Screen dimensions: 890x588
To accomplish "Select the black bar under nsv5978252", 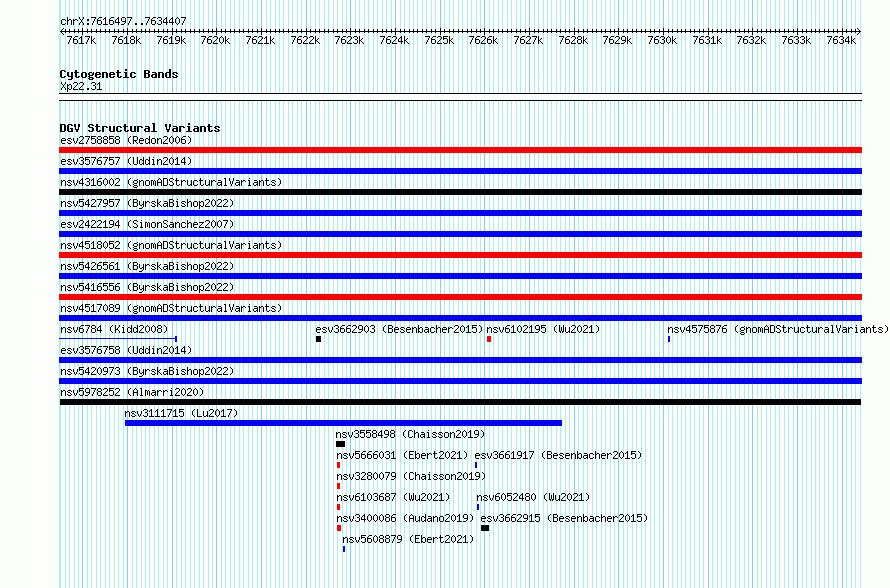I will coord(460,402).
